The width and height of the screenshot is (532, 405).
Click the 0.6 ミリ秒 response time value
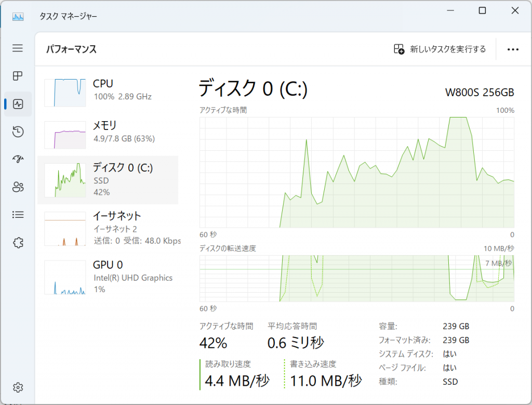point(296,343)
